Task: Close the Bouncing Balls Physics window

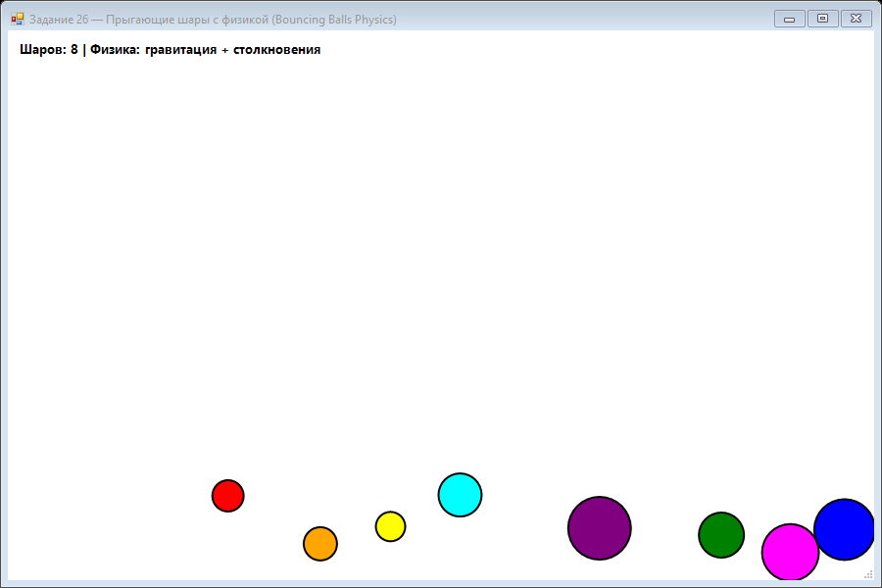Action: 857,19
